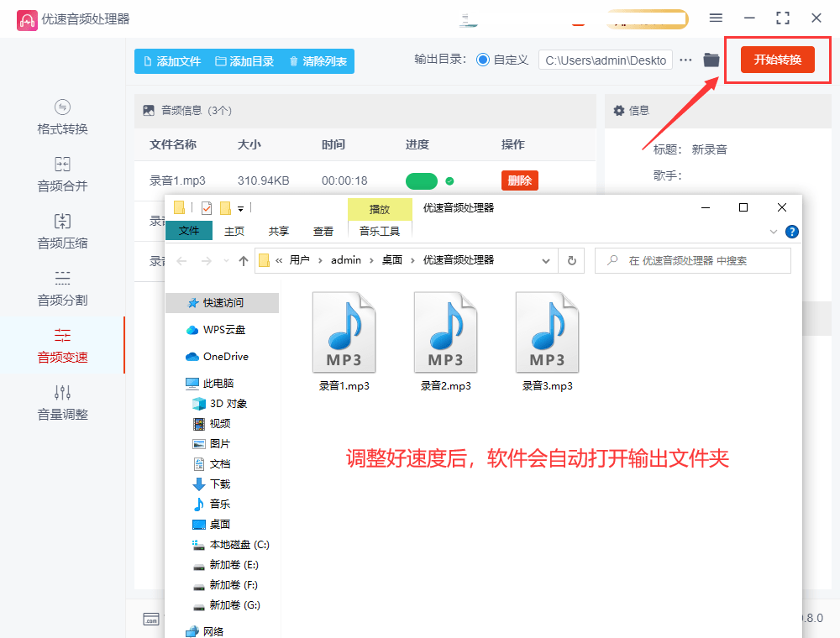This screenshot has height=638, width=840.
Task: Select 快速访问 in navigation pane
Action: click(223, 303)
